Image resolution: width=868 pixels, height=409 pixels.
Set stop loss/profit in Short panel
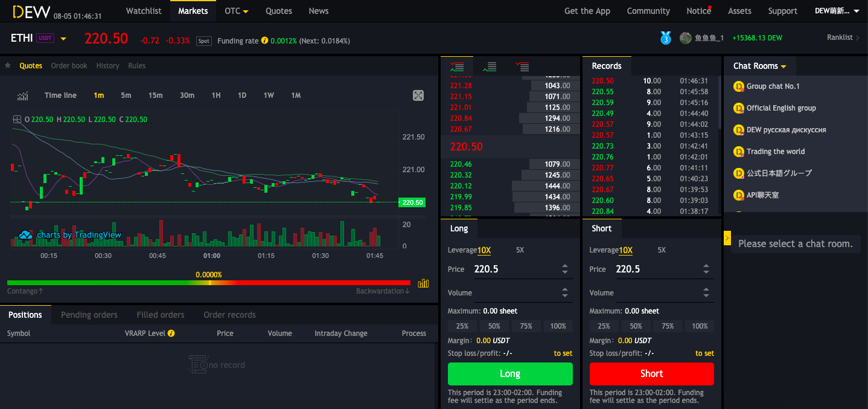pos(704,353)
